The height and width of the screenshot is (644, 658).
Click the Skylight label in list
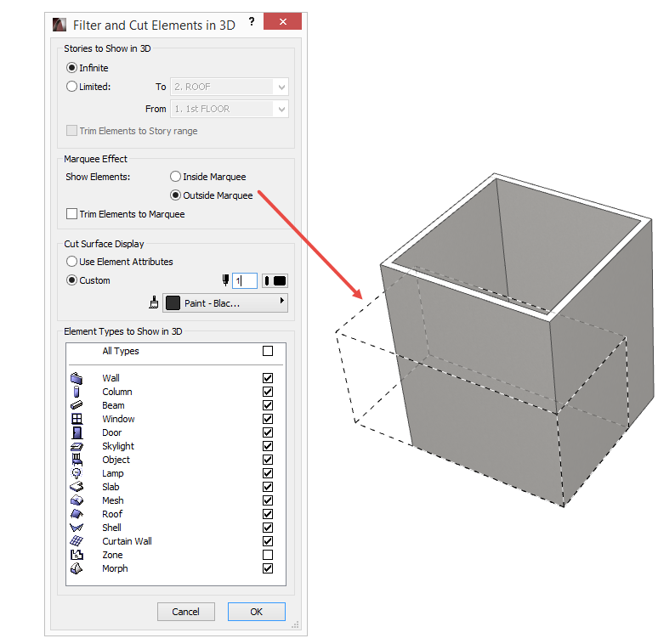[x=118, y=446]
